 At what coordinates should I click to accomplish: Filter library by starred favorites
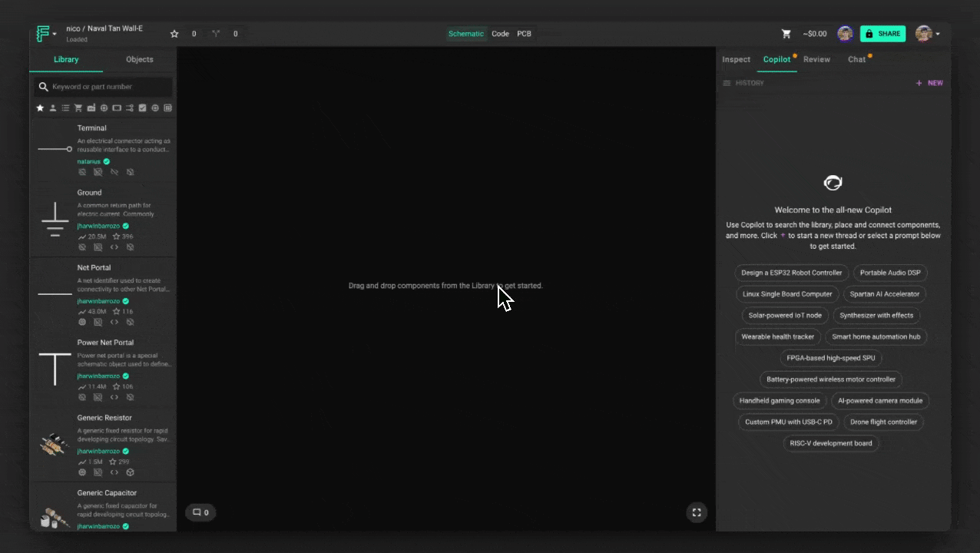40,108
